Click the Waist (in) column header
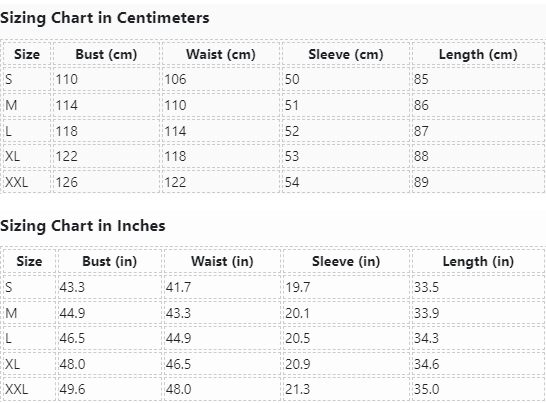The image size is (546, 403). point(222,261)
